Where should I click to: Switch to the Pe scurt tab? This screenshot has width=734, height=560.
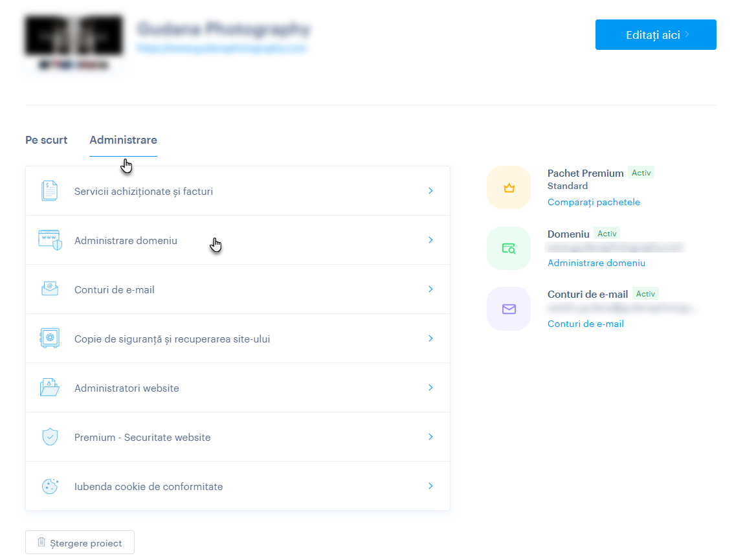[47, 140]
